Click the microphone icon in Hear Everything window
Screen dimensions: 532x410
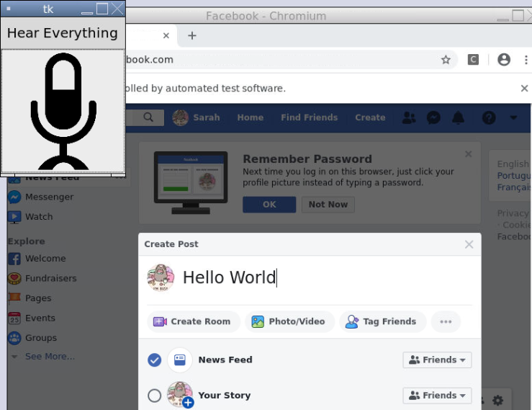(63, 111)
